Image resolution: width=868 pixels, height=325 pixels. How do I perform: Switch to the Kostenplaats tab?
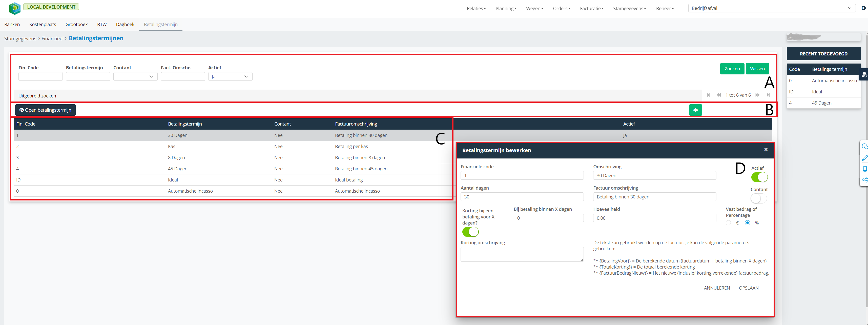click(43, 24)
